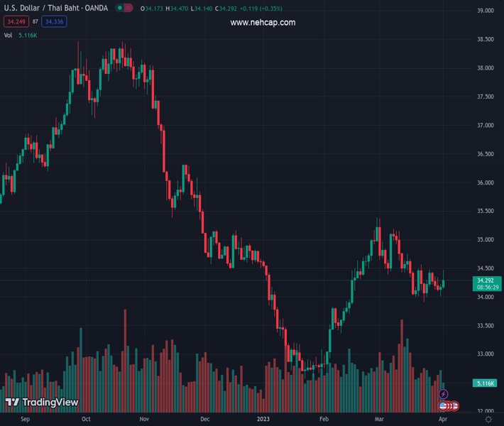504x426 pixels.
Task: Click the red sell price 34.249 button
Action: [16, 22]
